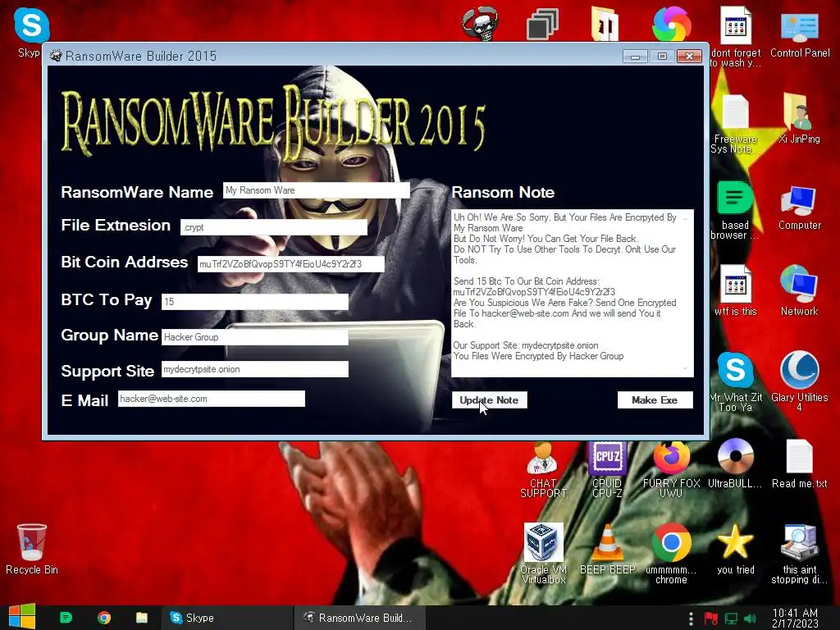The height and width of the screenshot is (630, 840).
Task: Open the volume speaker tray icon
Action: point(750,619)
